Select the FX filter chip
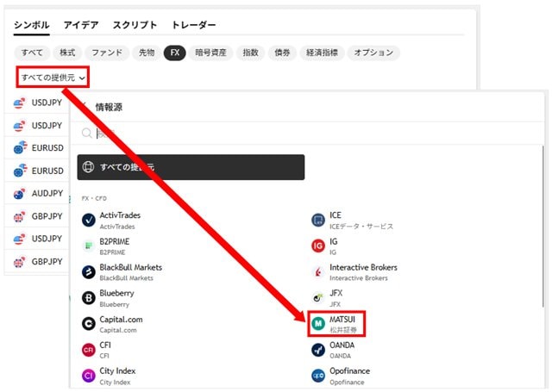The width and height of the screenshot is (552, 392). (x=174, y=53)
